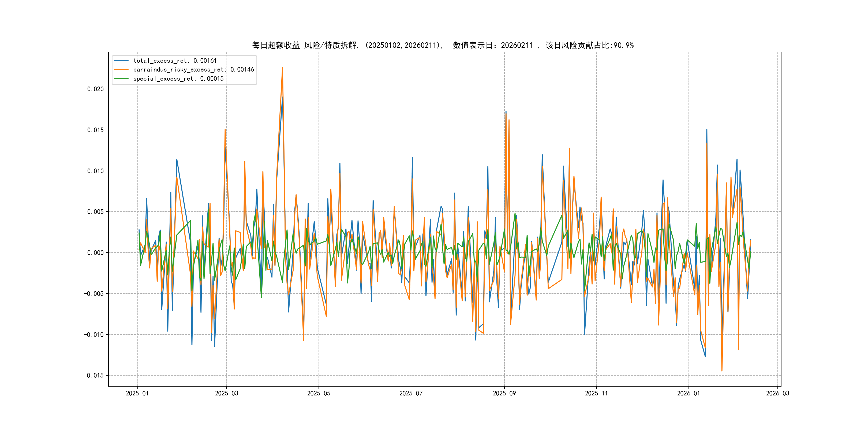The width and height of the screenshot is (868, 434).
Task: Click the 0.000 y-axis tick label
Action: pos(95,253)
